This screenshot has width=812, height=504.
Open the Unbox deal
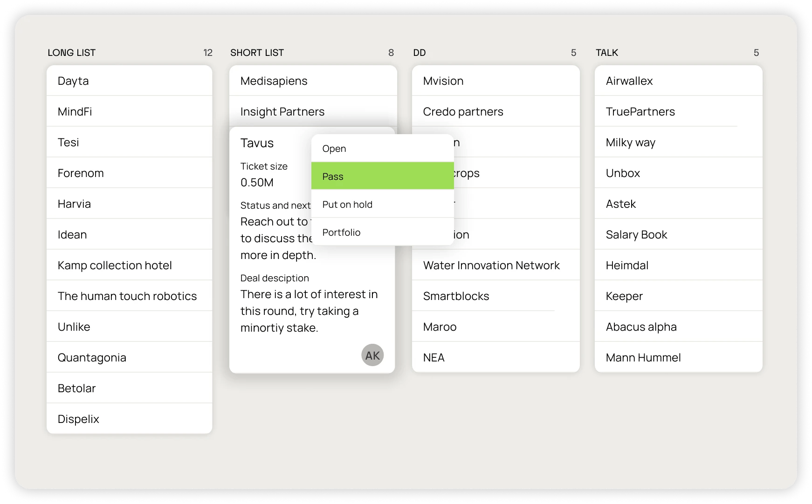679,173
